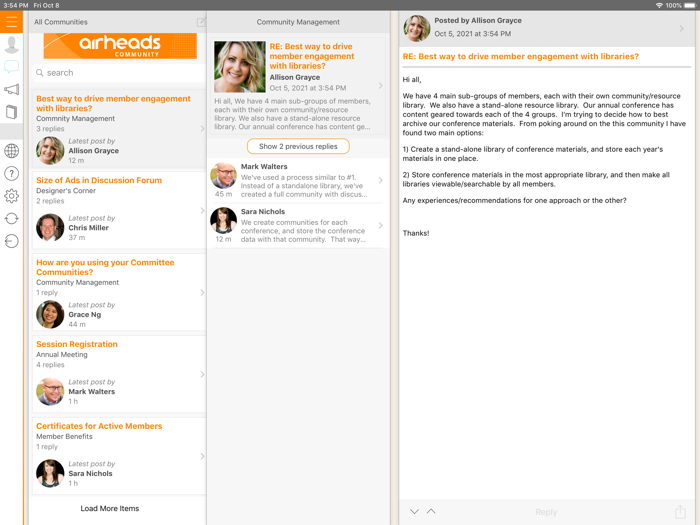The image size is (700, 525).
Task: Tap Mark Walters' avatar in reply list
Action: (x=223, y=175)
